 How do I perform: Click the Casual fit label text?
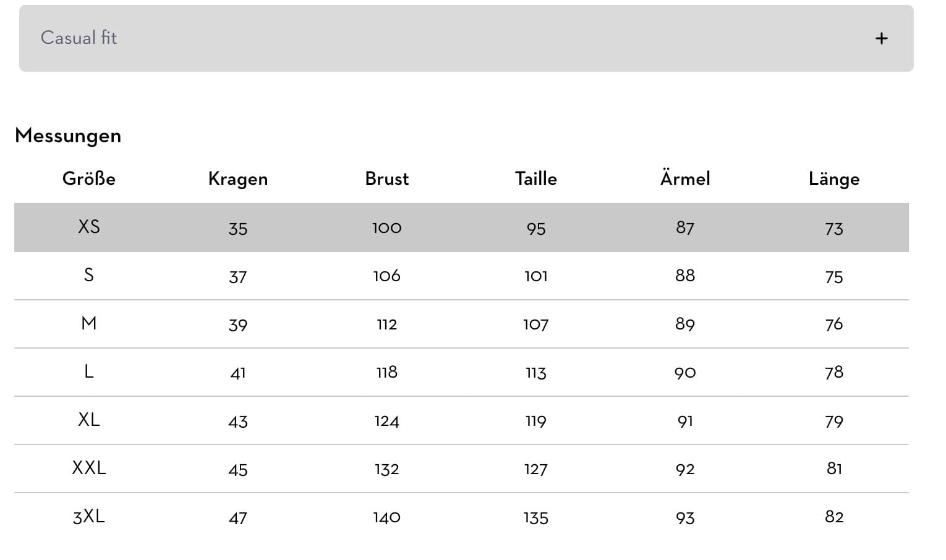[79, 38]
